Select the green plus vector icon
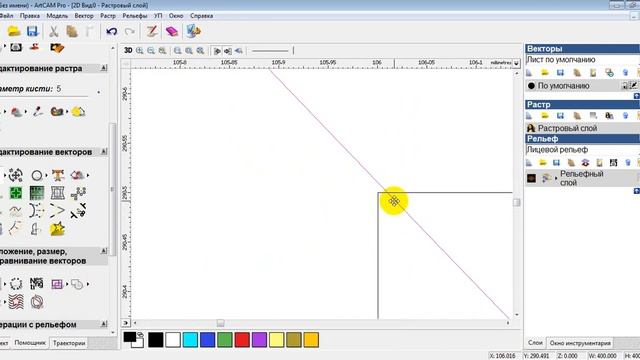Image resolution: width=640 pixels, height=360 pixels. 16,193
